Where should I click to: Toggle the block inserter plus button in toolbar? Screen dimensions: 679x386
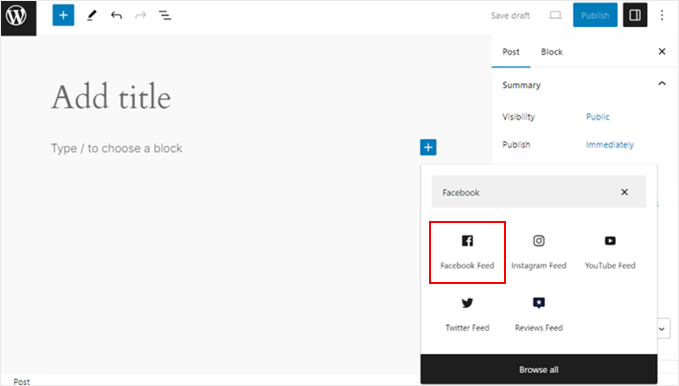coord(63,16)
